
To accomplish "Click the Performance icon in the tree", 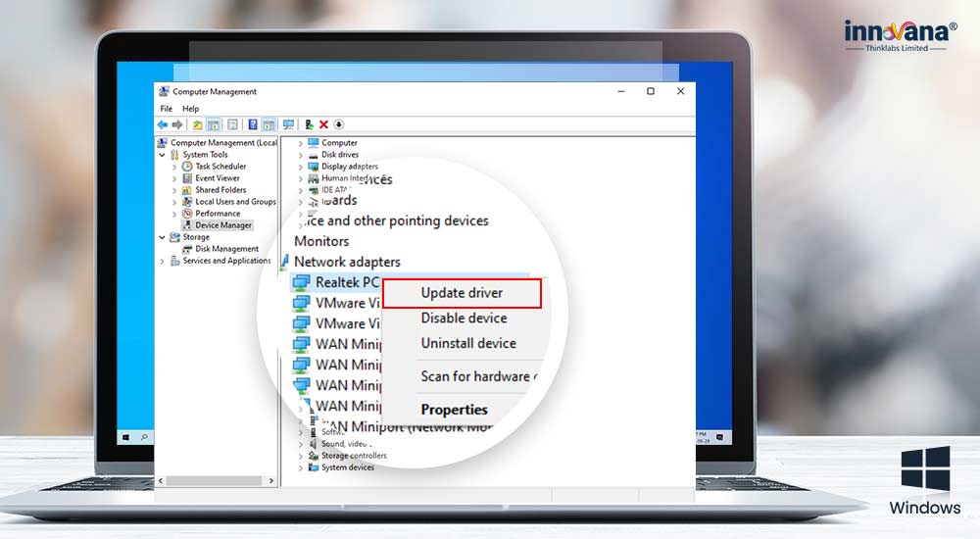I will [x=187, y=214].
